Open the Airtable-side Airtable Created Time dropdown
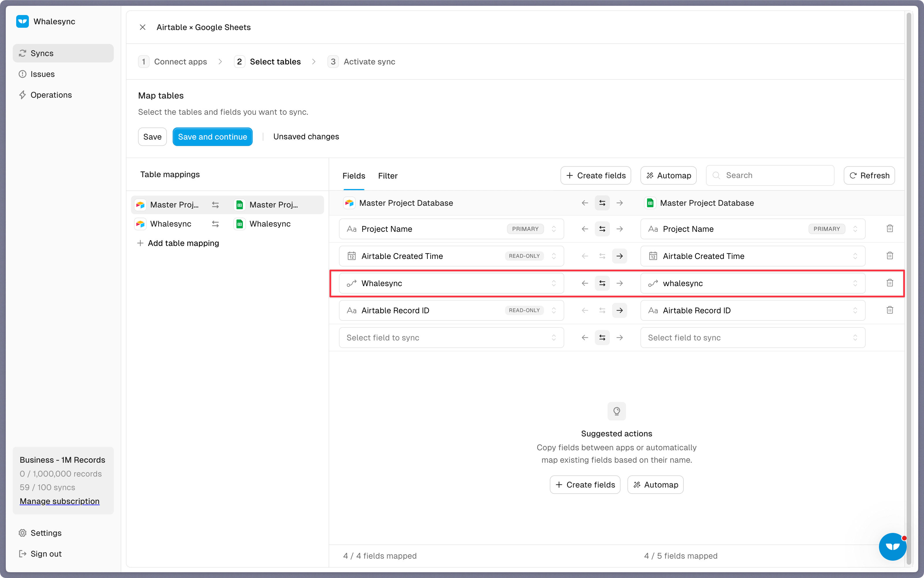The height and width of the screenshot is (578, 924). [451, 256]
